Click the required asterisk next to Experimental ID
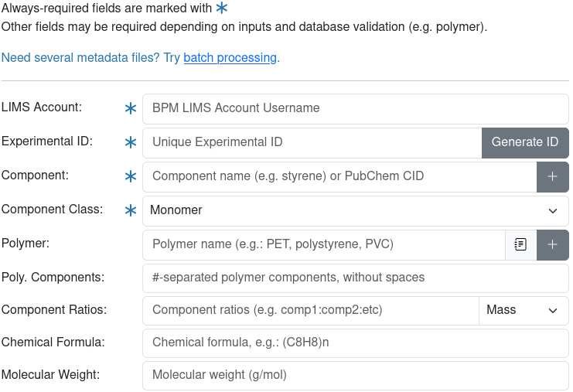The height and width of the screenshot is (392, 573). click(131, 143)
